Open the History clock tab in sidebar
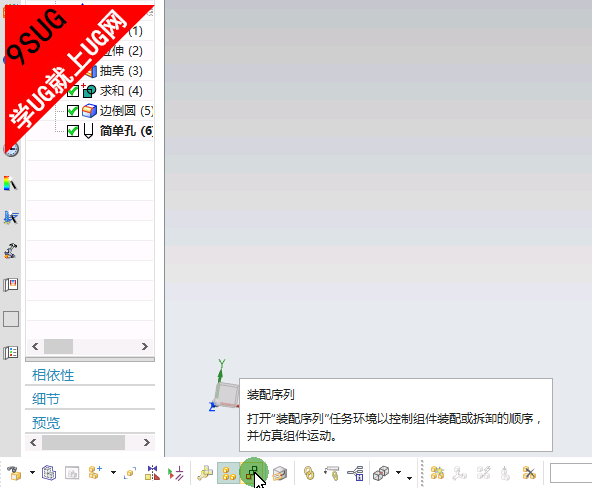This screenshot has width=592, height=488. click(11, 150)
